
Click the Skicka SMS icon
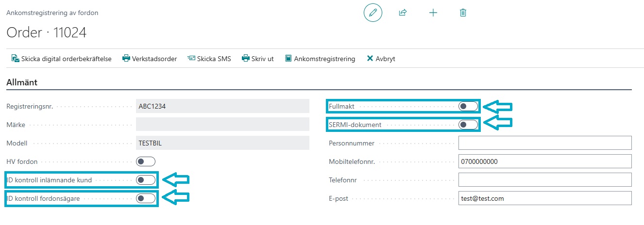pos(191,59)
